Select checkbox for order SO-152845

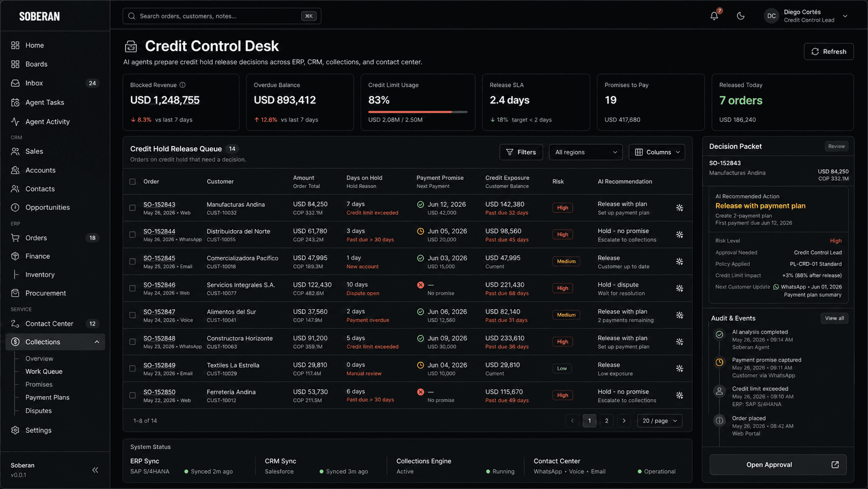(x=132, y=261)
